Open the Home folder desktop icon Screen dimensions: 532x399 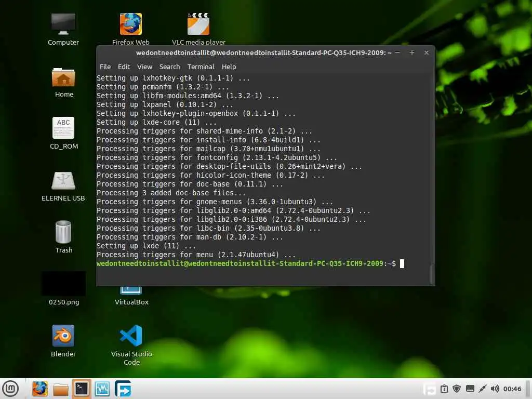[64, 83]
